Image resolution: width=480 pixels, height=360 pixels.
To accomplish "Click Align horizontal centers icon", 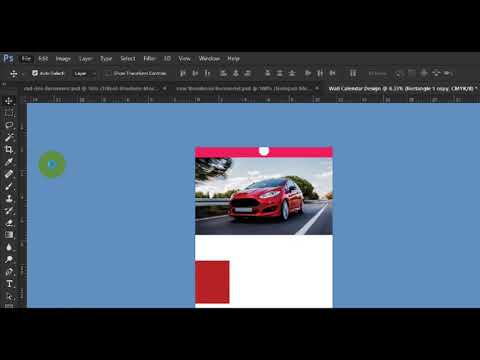I will click(236, 73).
